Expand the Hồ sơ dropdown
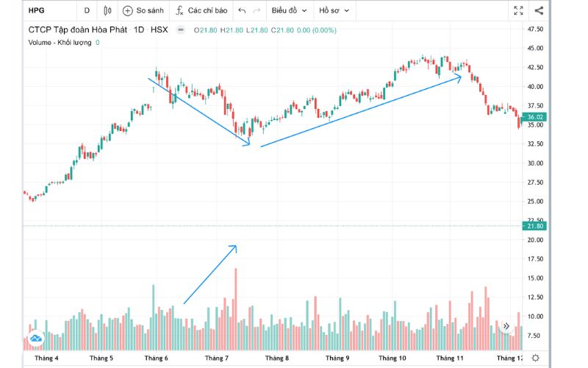Screen dimensions: 588x368 (x=334, y=11)
